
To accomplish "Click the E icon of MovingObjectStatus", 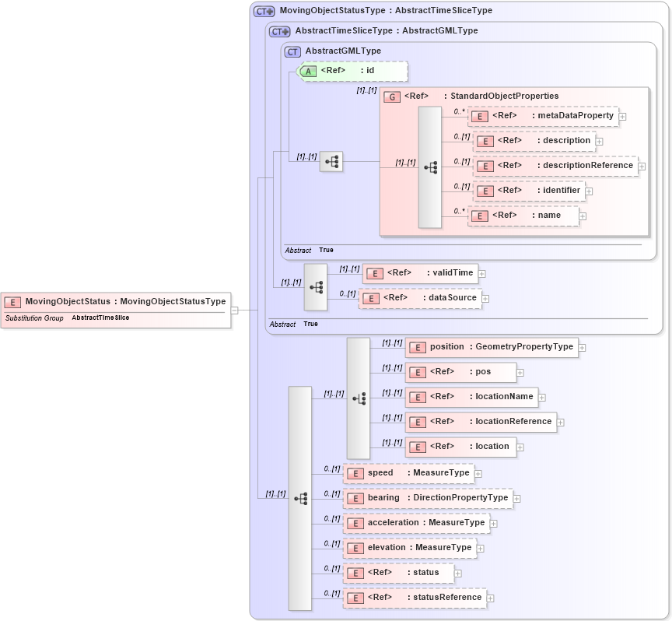I will point(13,303).
